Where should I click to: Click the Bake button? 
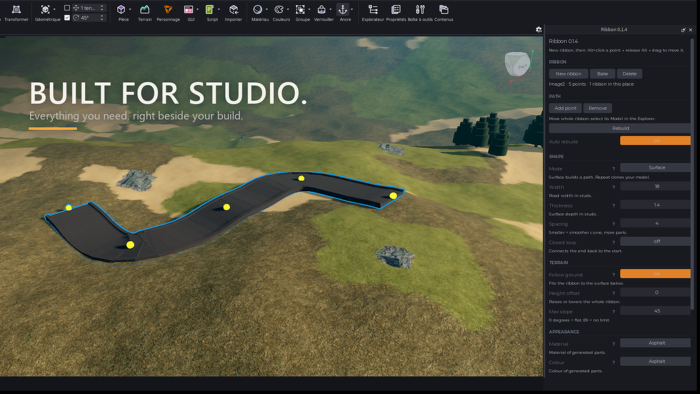pos(602,74)
